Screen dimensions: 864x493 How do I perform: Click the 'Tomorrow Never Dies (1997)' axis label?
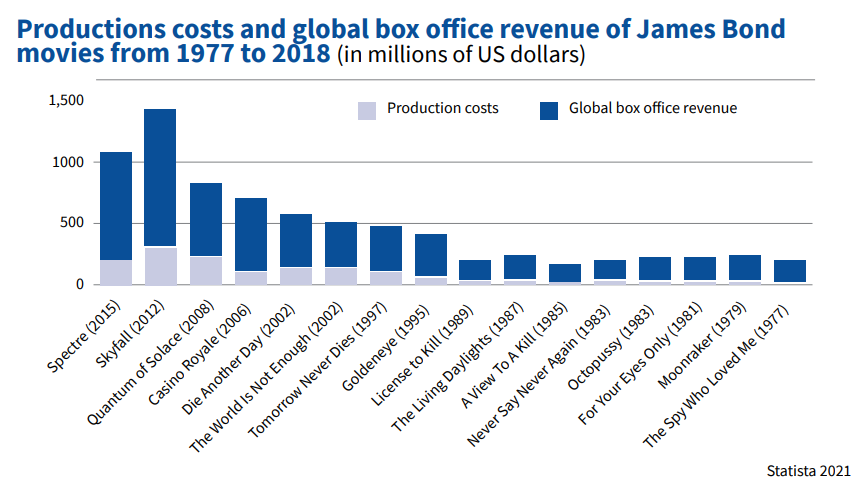pyautogui.click(x=318, y=370)
